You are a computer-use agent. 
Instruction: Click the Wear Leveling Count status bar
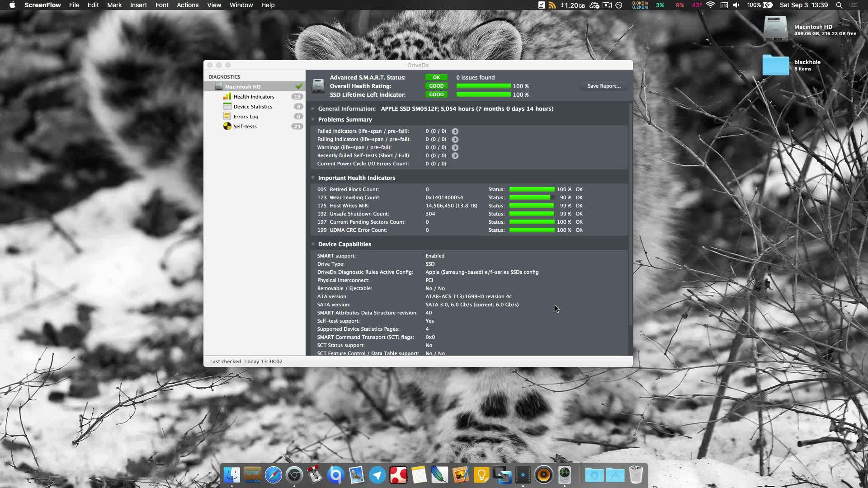[x=532, y=197]
